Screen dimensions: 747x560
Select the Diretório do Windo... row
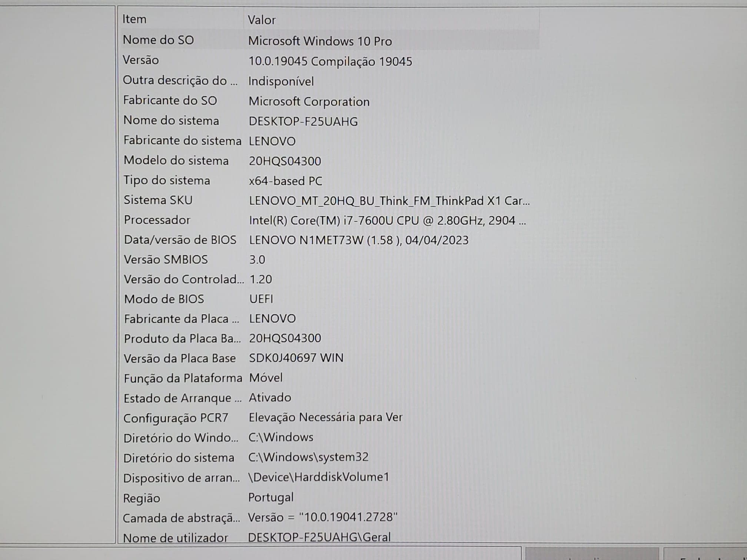click(329, 438)
